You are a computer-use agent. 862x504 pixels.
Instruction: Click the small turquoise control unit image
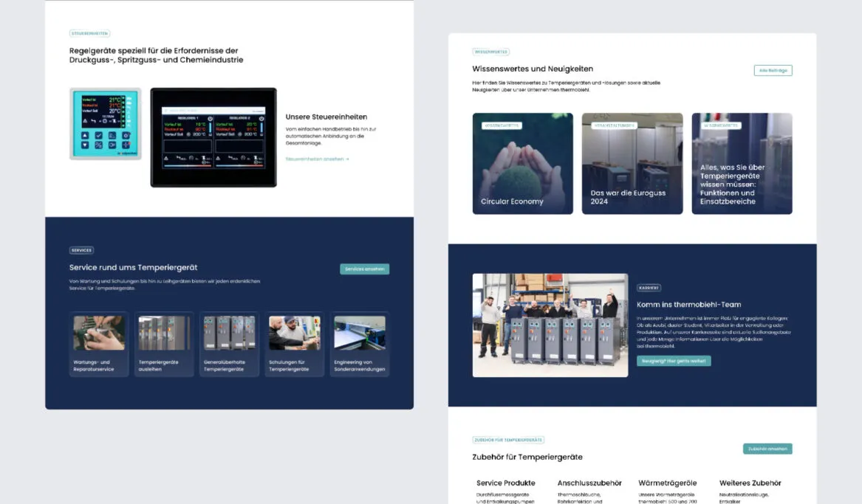coord(105,124)
